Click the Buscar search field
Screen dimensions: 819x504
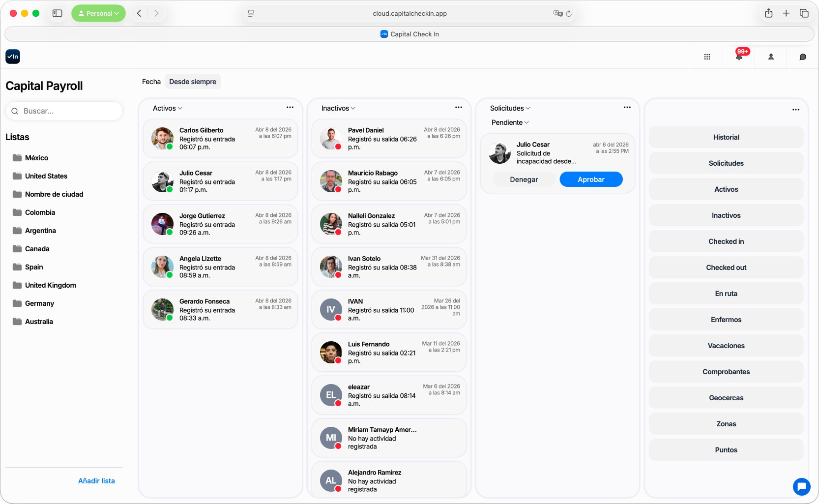click(x=64, y=111)
